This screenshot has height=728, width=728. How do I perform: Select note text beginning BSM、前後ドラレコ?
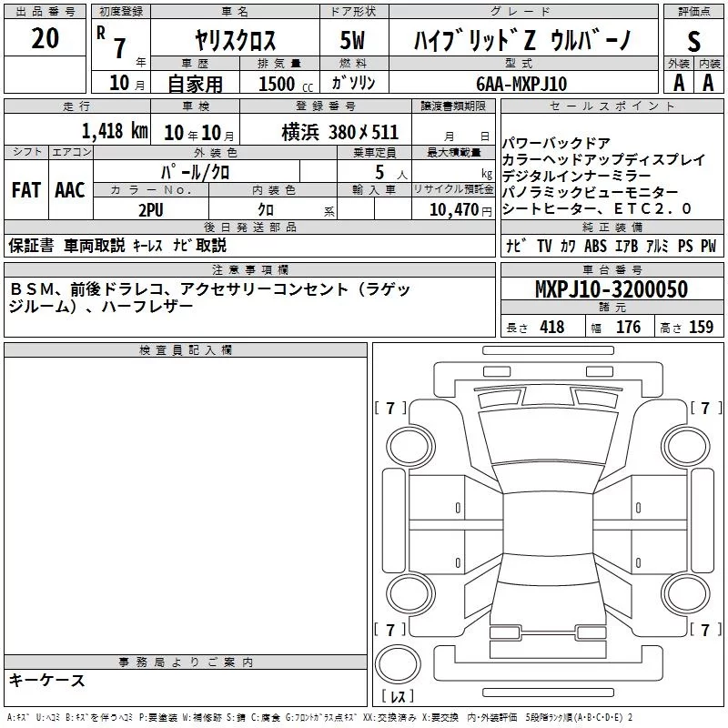click(x=210, y=298)
